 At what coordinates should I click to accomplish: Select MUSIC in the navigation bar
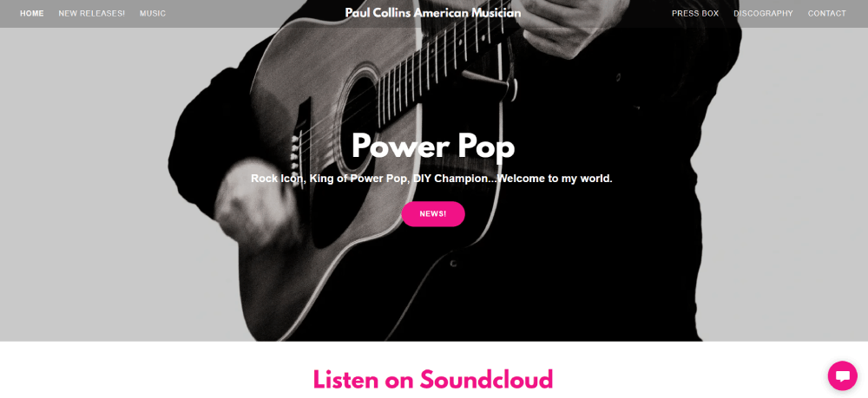click(x=153, y=13)
